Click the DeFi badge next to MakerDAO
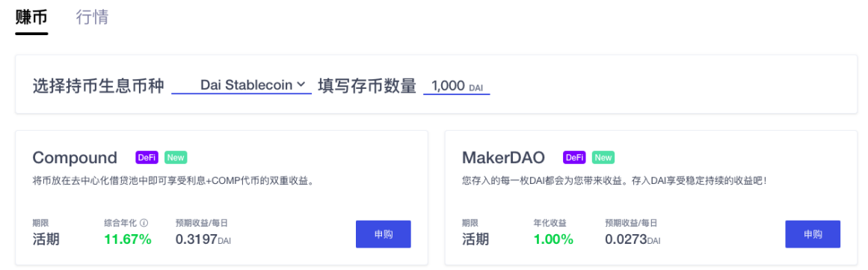The height and width of the screenshot is (270, 868). [575, 158]
